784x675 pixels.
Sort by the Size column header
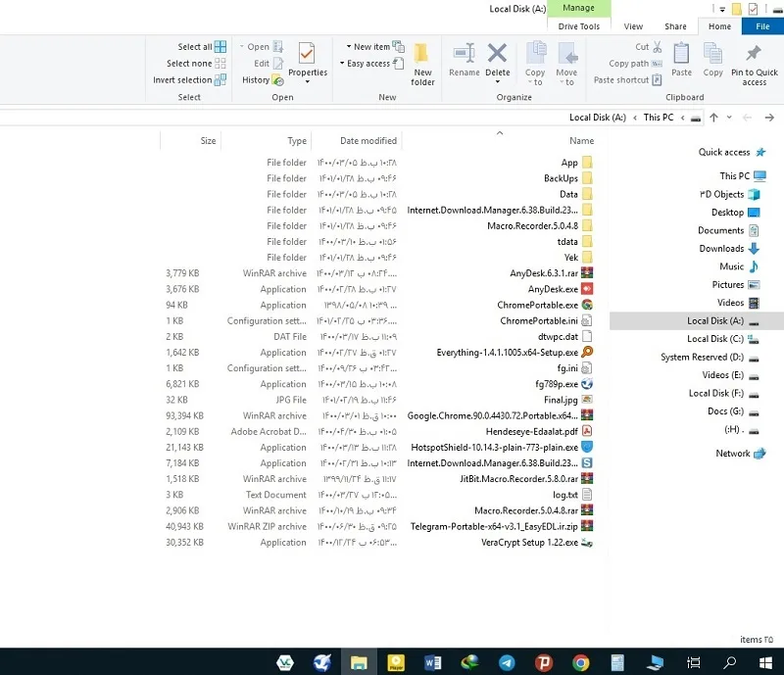click(x=208, y=141)
